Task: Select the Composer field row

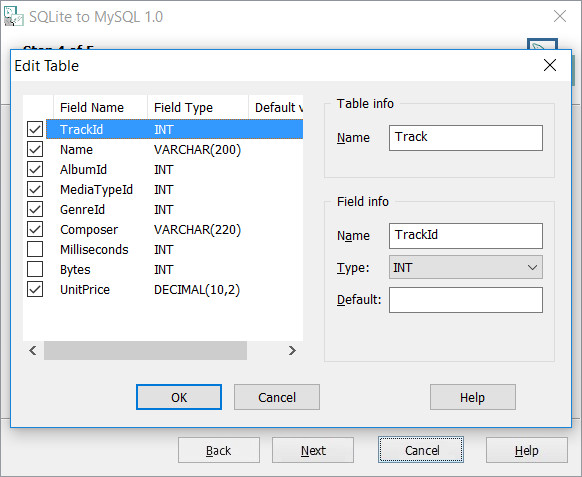Action: point(174,229)
